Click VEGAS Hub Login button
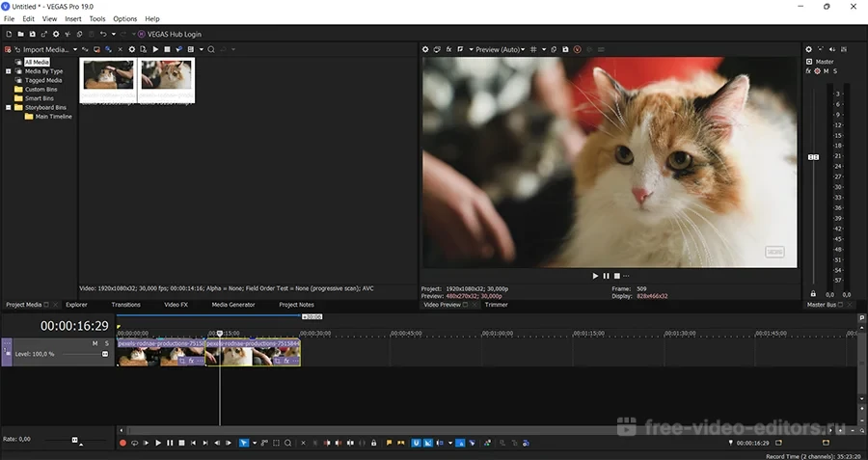 tap(171, 34)
